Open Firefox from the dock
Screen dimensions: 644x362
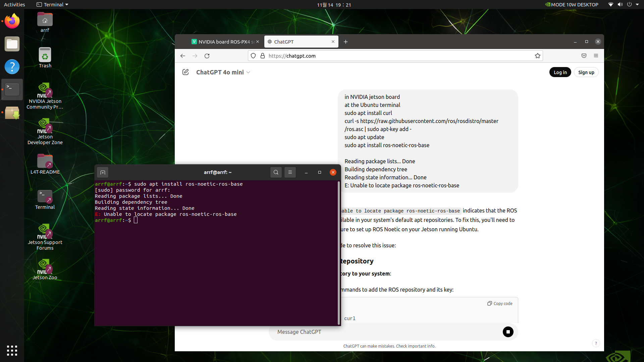(x=12, y=21)
